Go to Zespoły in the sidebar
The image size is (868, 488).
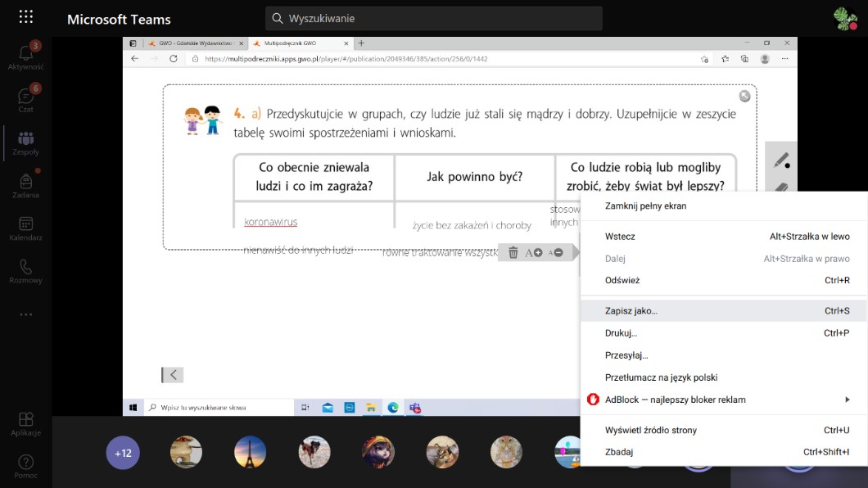click(x=25, y=142)
